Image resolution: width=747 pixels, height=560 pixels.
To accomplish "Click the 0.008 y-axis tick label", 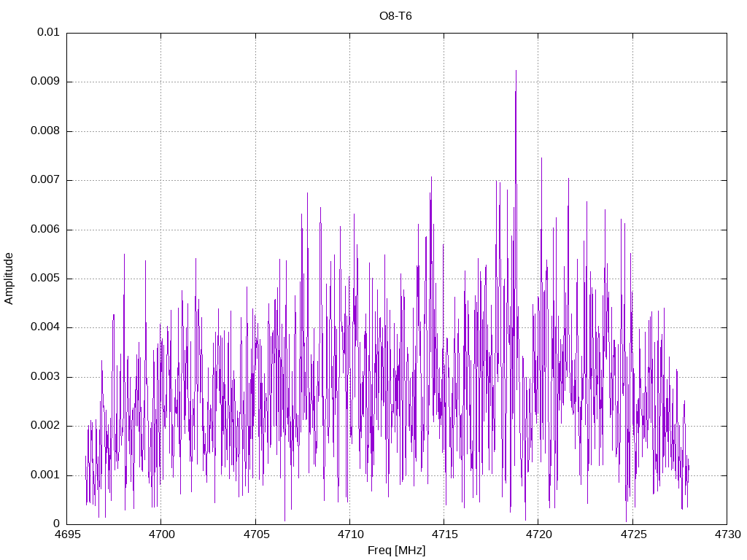I will coord(45,131).
